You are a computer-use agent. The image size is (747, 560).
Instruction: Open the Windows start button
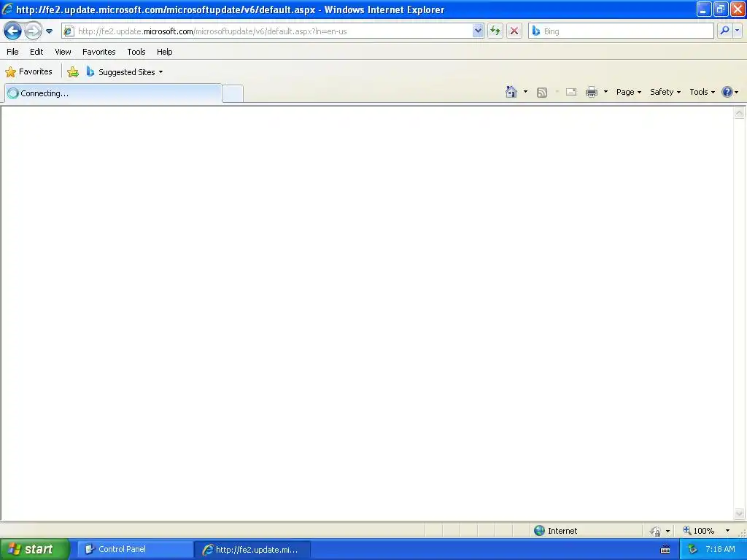(35, 549)
